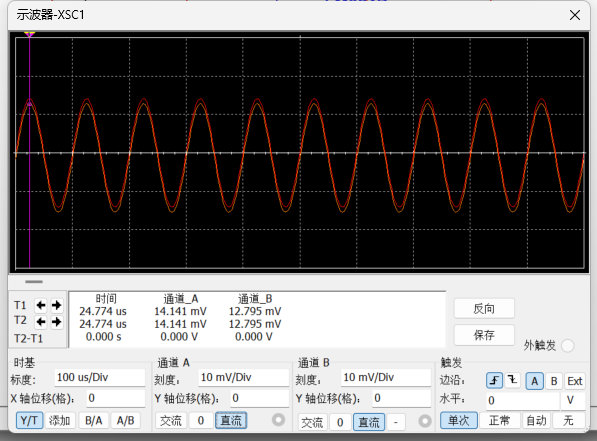Viewport: 597px width, 441px height.
Task: Click the 通道_B column header
Action: tap(255, 299)
